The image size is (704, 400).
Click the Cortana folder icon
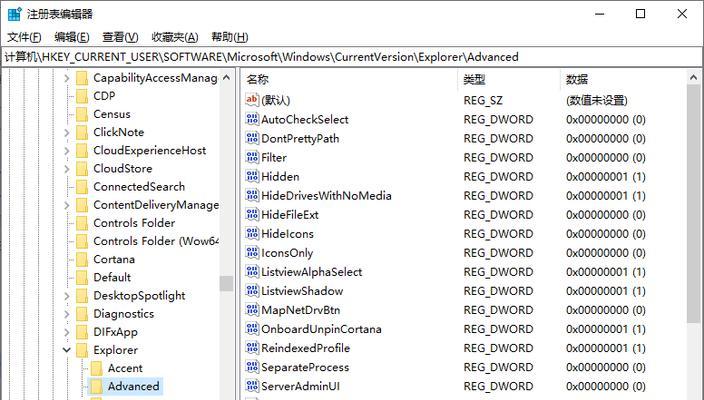point(82,259)
